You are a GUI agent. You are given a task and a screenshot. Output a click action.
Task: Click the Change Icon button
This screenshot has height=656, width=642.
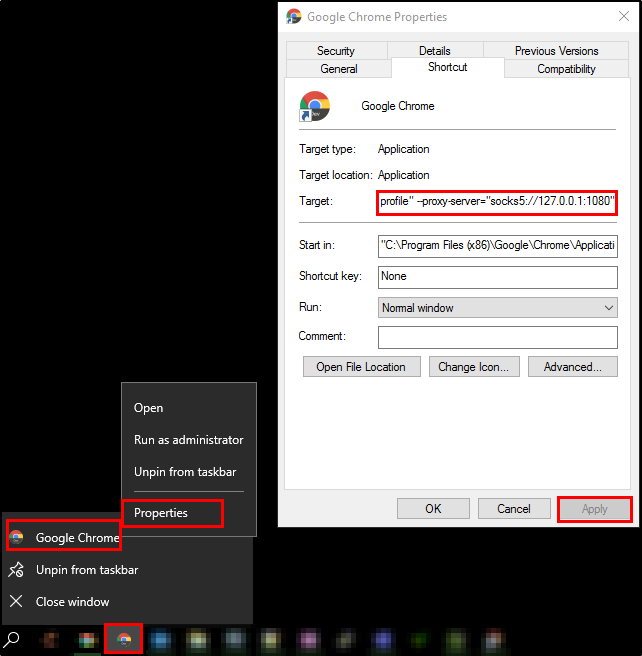(474, 367)
